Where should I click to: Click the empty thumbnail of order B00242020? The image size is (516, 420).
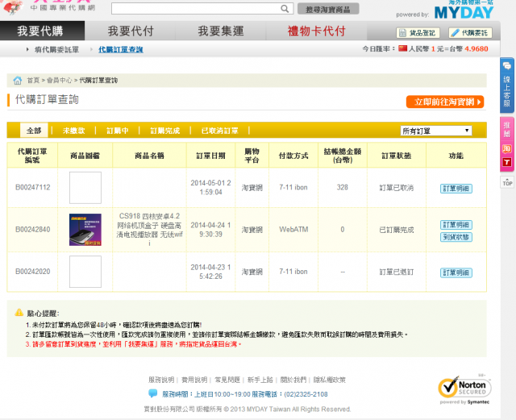[85, 272]
